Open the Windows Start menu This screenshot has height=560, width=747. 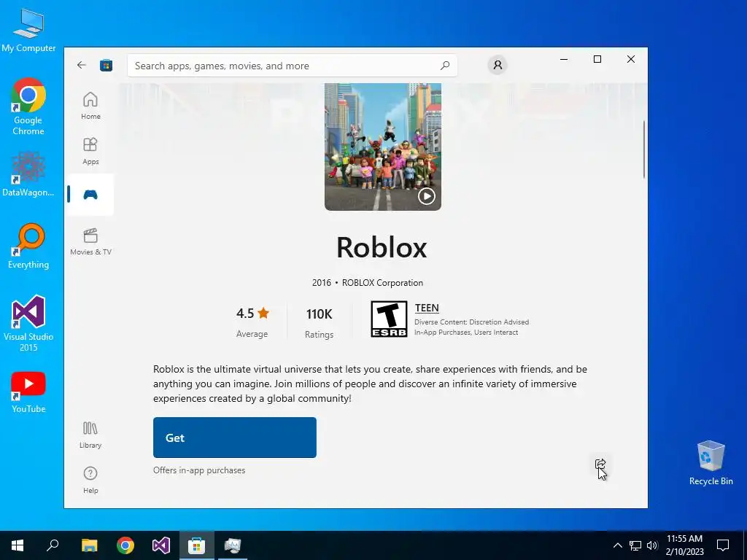click(18, 545)
